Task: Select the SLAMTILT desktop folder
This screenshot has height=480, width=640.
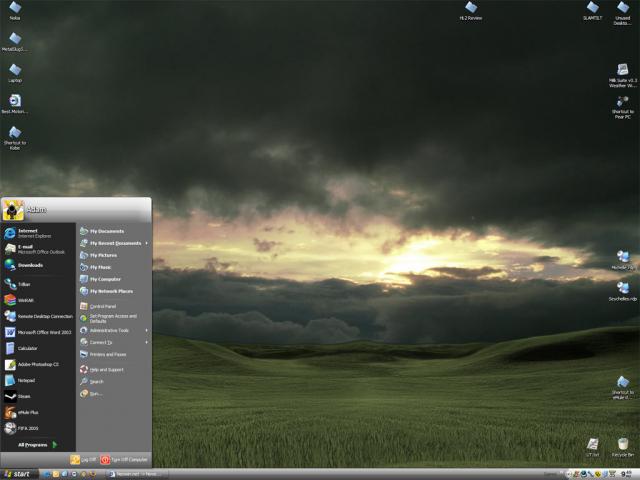Action: [592, 11]
